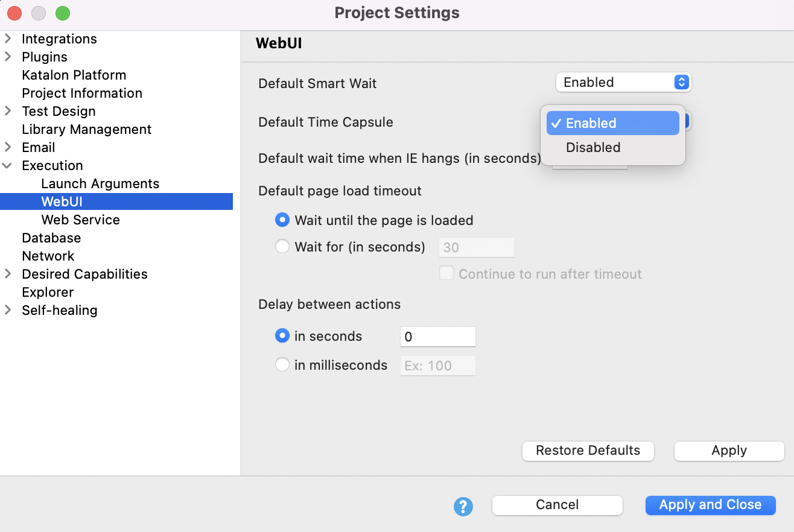
Task: Expand the Self-healing section arrow
Action: (8, 311)
